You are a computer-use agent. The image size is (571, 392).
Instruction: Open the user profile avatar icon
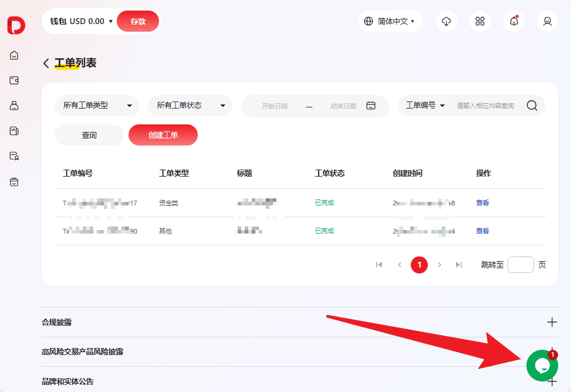[548, 21]
